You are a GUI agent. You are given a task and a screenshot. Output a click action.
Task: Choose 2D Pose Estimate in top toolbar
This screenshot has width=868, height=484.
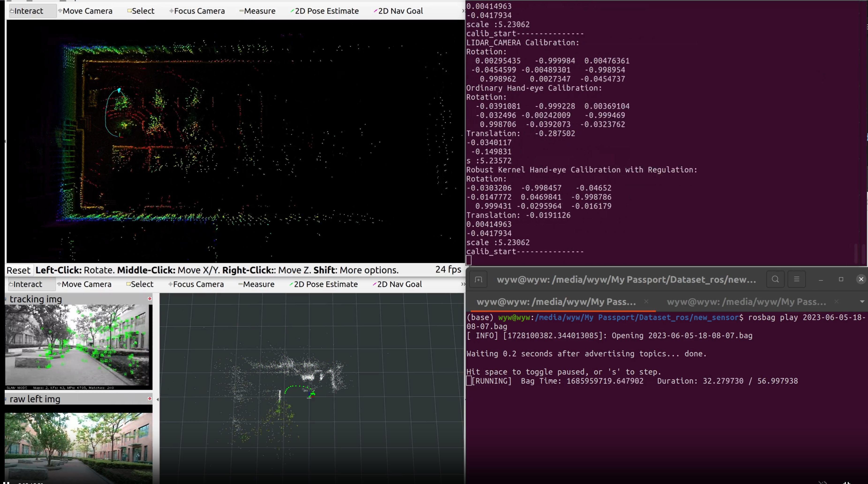[325, 11]
